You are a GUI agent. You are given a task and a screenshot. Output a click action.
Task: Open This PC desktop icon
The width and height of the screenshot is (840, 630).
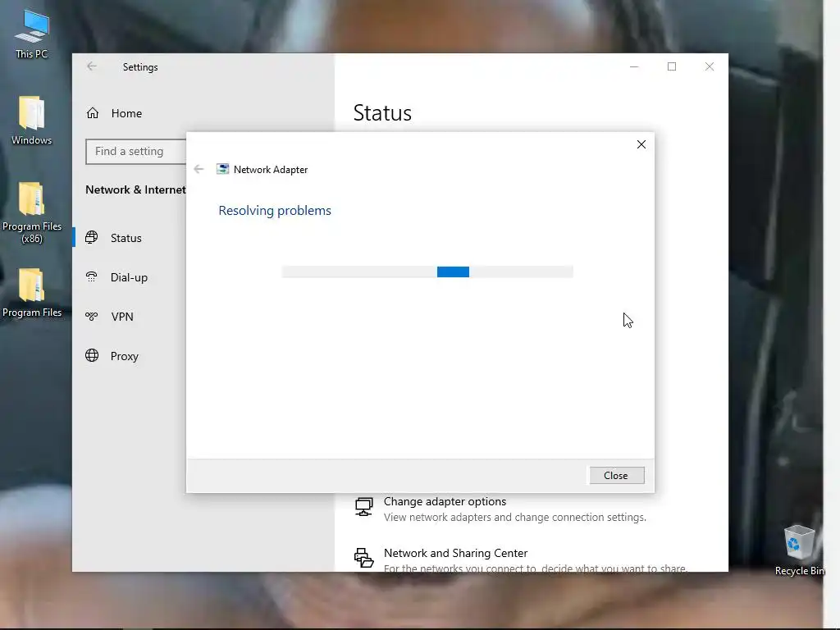coord(32,33)
